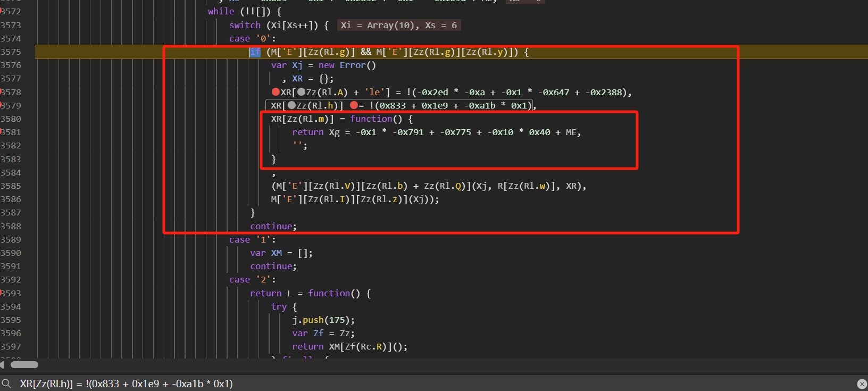Click the scrollbar left arrow

tap(2, 365)
